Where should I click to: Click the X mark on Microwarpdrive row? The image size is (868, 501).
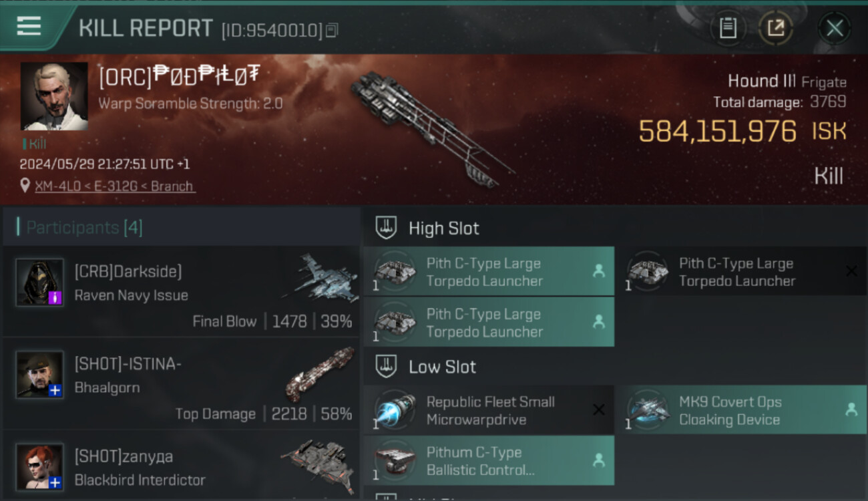[599, 409]
